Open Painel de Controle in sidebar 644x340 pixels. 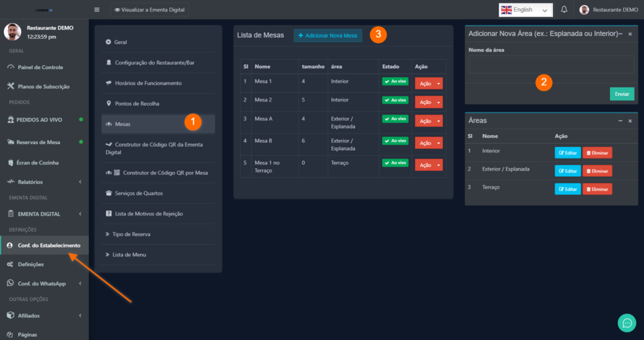[40, 67]
